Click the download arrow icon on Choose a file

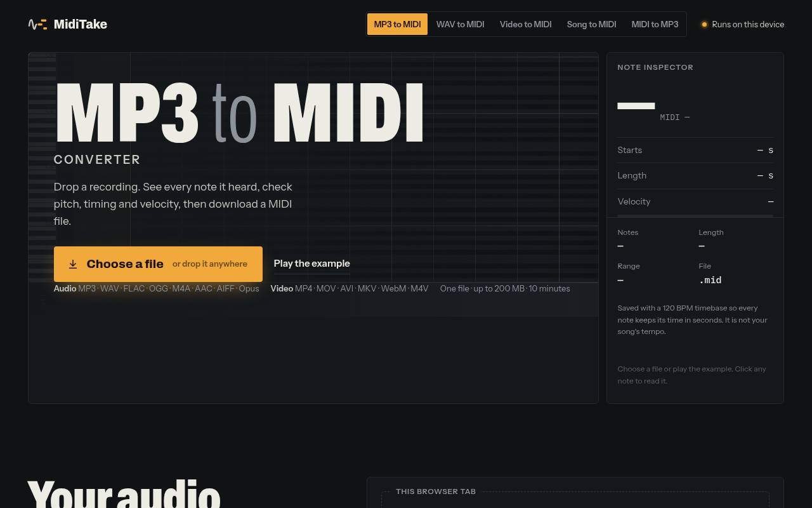tap(73, 264)
